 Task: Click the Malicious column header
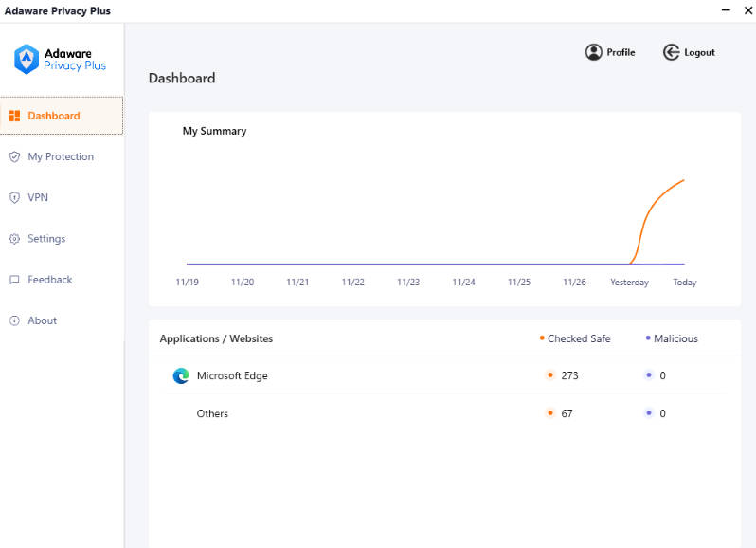675,338
